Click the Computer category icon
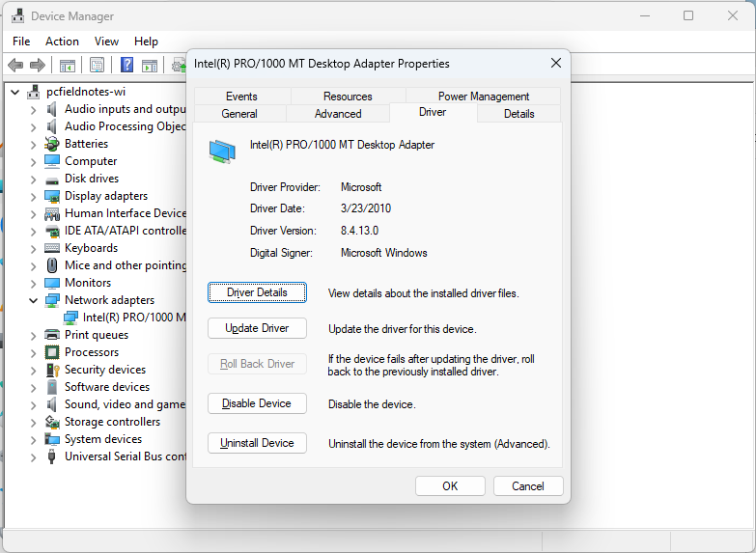The width and height of the screenshot is (756, 553). pyautogui.click(x=51, y=161)
